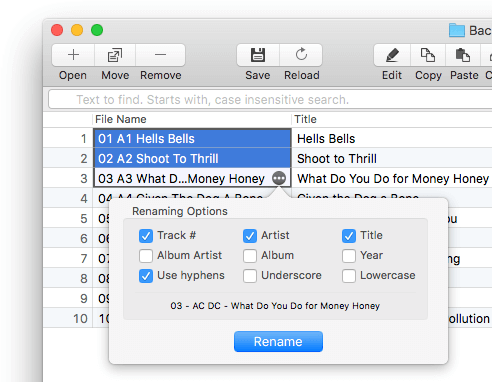Viewport: 492px width, 382px height.
Task: Click the Edit toolbar label
Action: (392, 75)
